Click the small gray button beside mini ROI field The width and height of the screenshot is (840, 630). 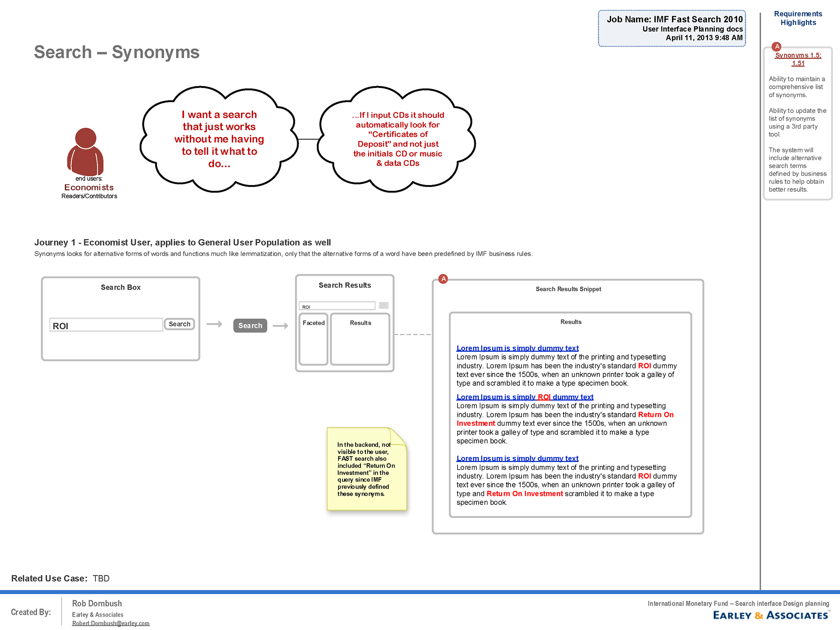(x=384, y=305)
